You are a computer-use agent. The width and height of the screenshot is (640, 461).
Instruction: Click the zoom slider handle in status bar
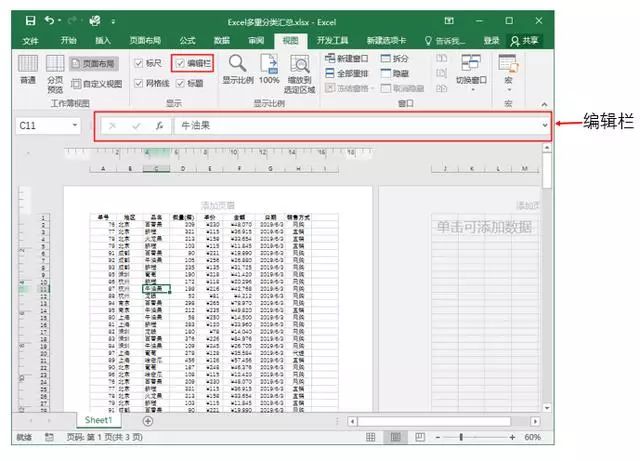tap(461, 437)
